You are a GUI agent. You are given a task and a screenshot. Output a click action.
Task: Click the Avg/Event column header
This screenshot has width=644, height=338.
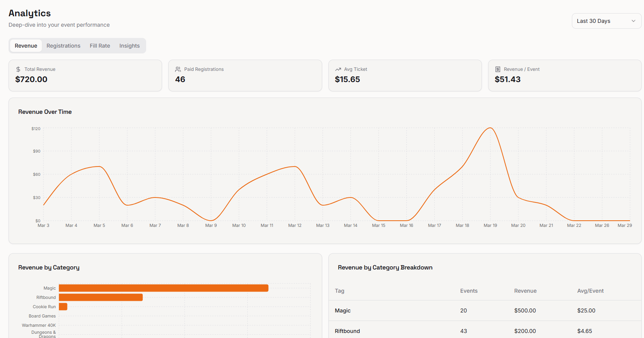[590, 291]
